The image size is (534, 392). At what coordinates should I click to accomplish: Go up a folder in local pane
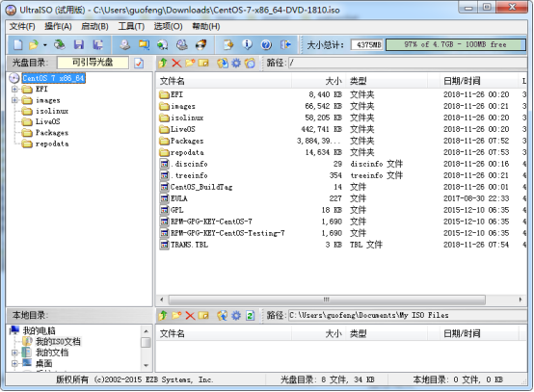point(163,316)
